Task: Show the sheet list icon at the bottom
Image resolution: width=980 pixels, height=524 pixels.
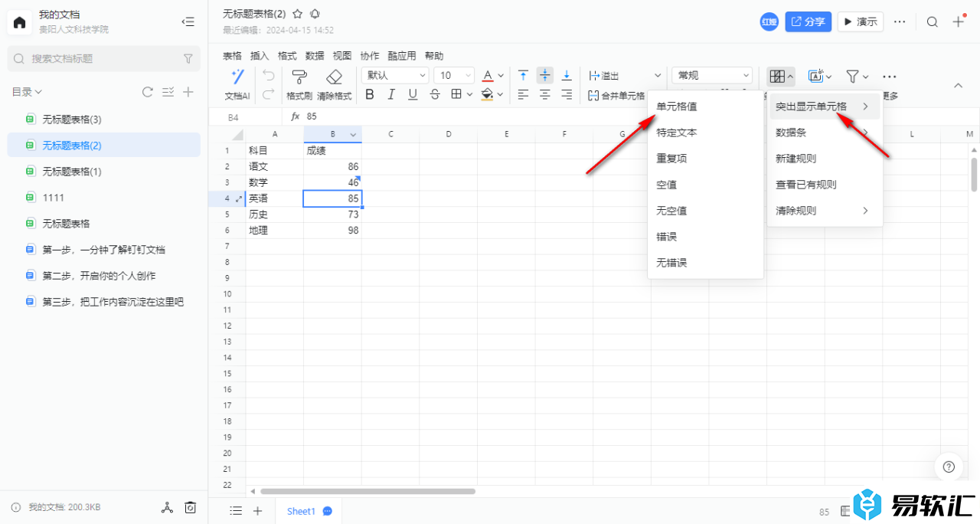Action: 237,511
